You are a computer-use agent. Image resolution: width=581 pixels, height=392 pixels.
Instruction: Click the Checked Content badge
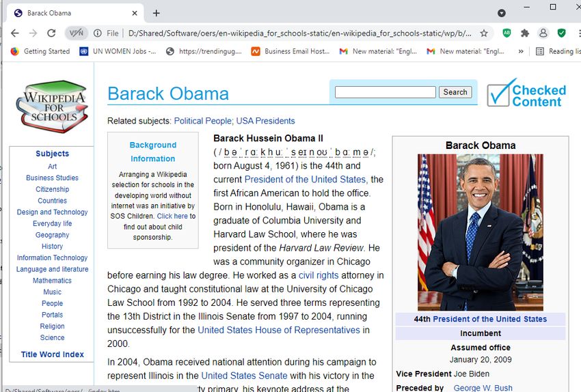tap(526, 93)
